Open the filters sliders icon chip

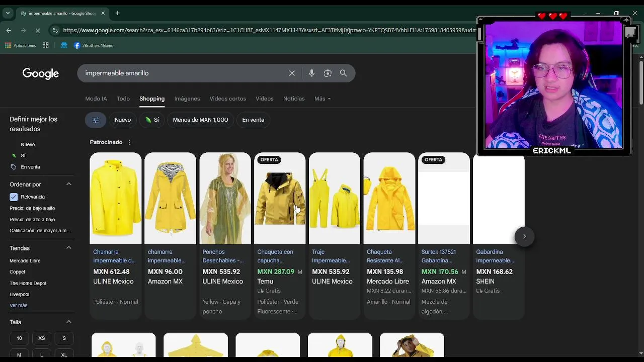coord(96,120)
